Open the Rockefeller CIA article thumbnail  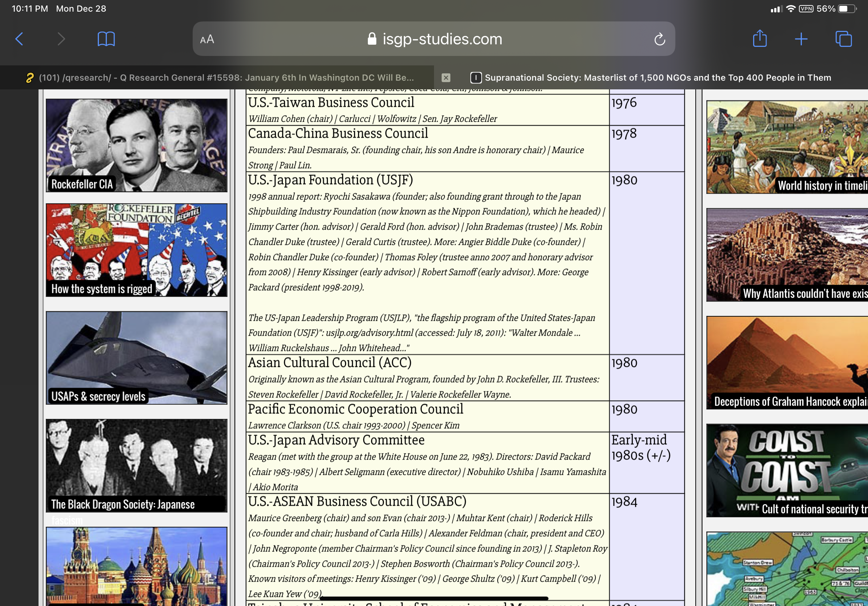pos(136,145)
